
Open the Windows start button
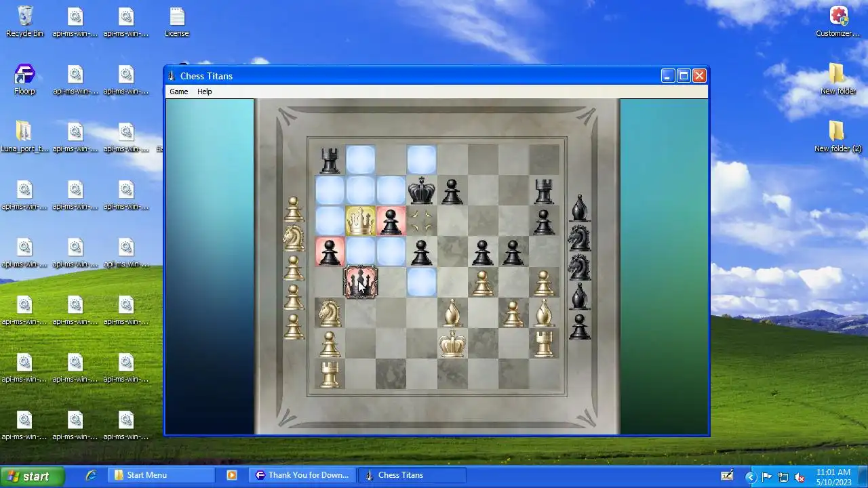coord(33,476)
